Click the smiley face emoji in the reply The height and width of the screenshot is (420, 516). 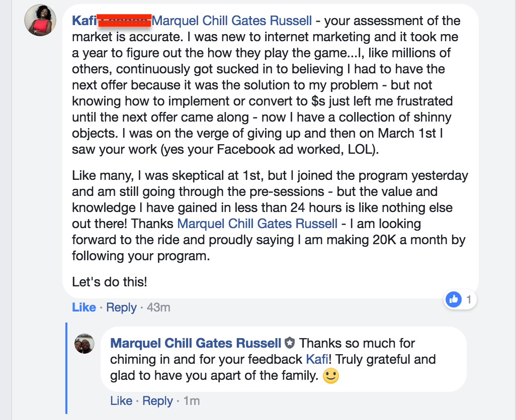pyautogui.click(x=330, y=376)
